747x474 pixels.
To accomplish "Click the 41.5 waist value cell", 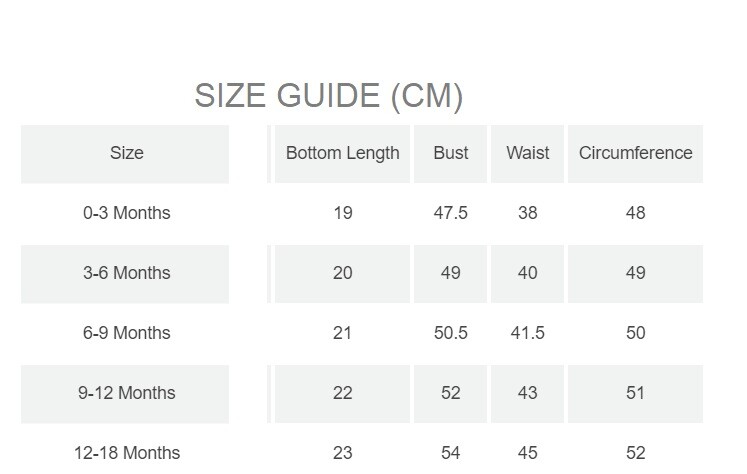I will [x=528, y=333].
